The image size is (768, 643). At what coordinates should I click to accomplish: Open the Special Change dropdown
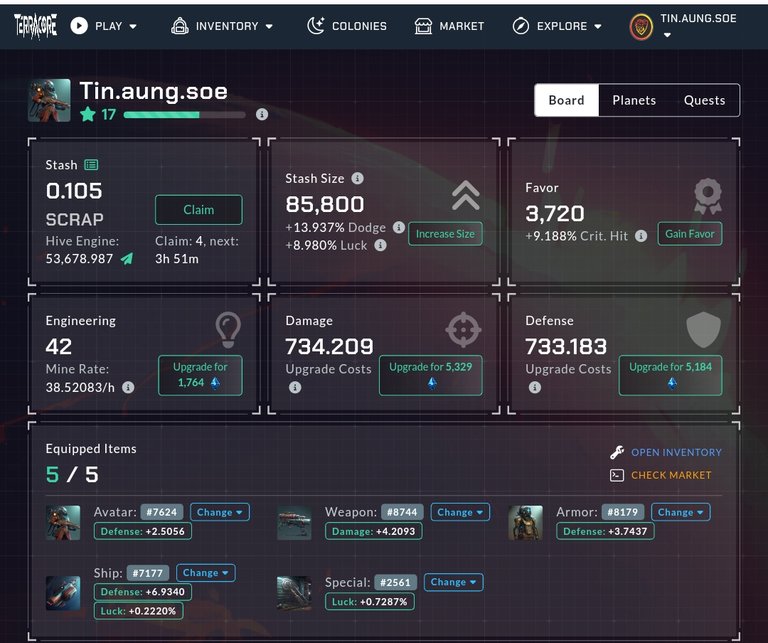(454, 582)
